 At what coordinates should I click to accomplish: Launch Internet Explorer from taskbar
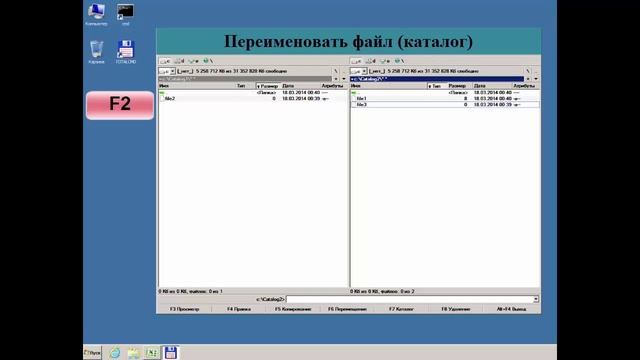click(x=115, y=353)
